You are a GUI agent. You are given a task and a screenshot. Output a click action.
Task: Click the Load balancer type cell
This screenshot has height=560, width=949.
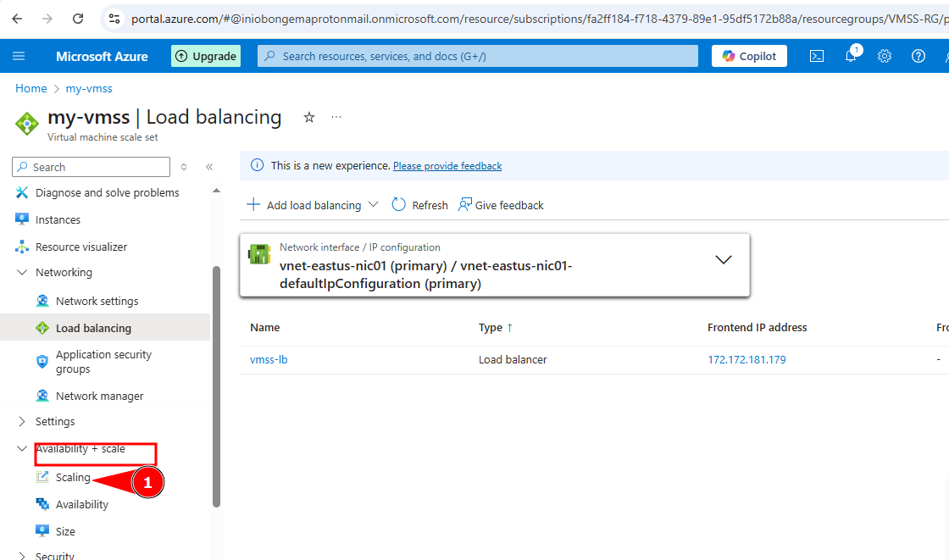click(513, 359)
